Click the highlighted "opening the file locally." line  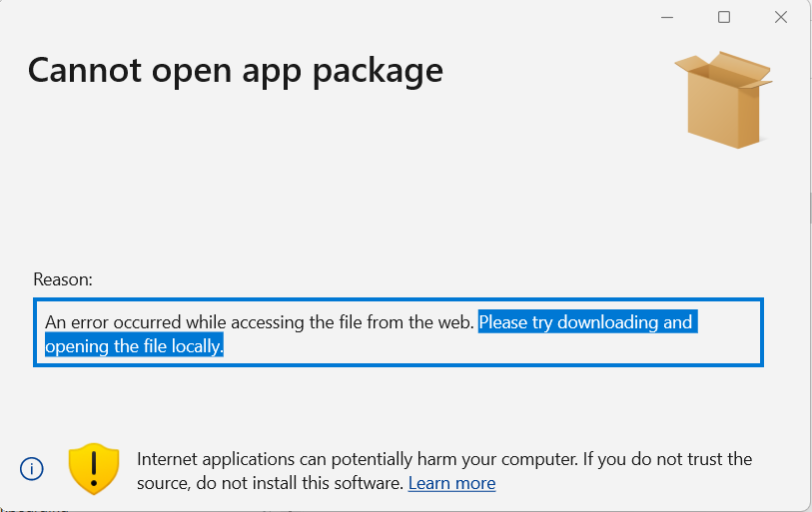pyautogui.click(x=134, y=346)
